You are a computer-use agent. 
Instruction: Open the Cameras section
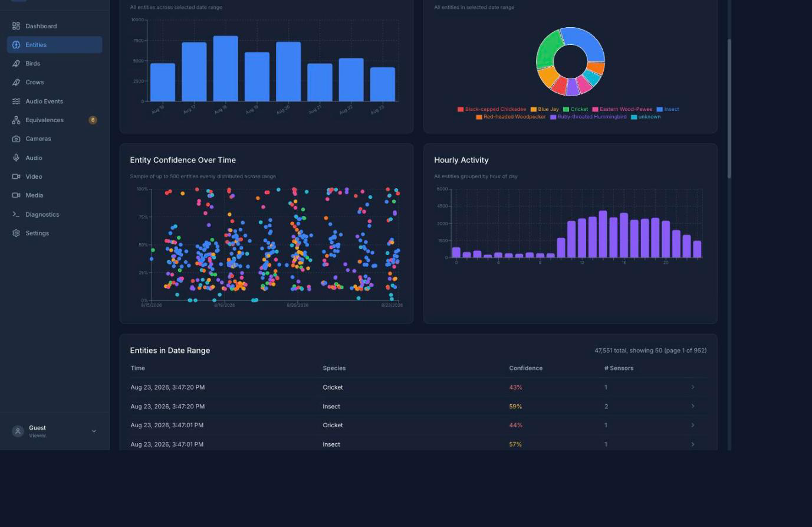(54, 139)
